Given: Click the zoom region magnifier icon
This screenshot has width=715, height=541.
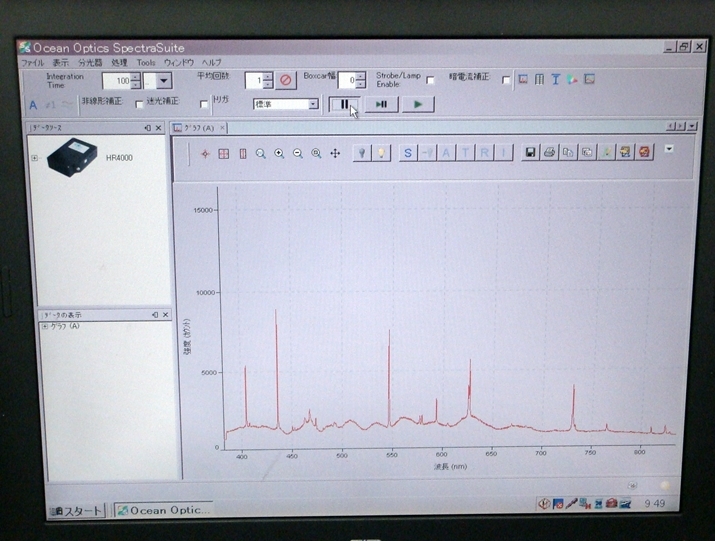Looking at the screenshot, I should (x=260, y=154).
